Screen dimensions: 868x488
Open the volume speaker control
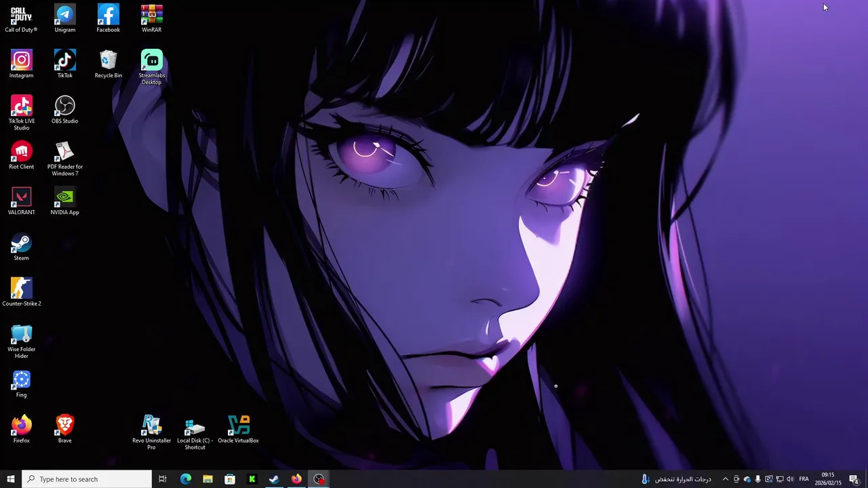click(x=790, y=479)
